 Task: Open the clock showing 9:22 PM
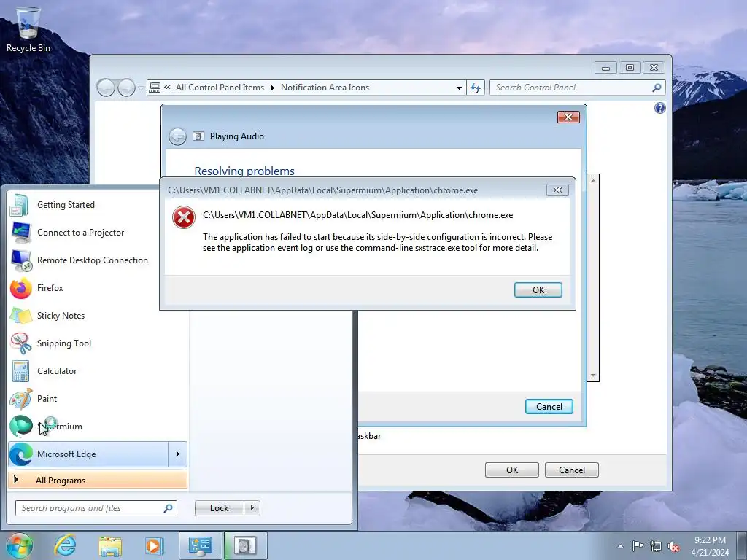(710, 545)
